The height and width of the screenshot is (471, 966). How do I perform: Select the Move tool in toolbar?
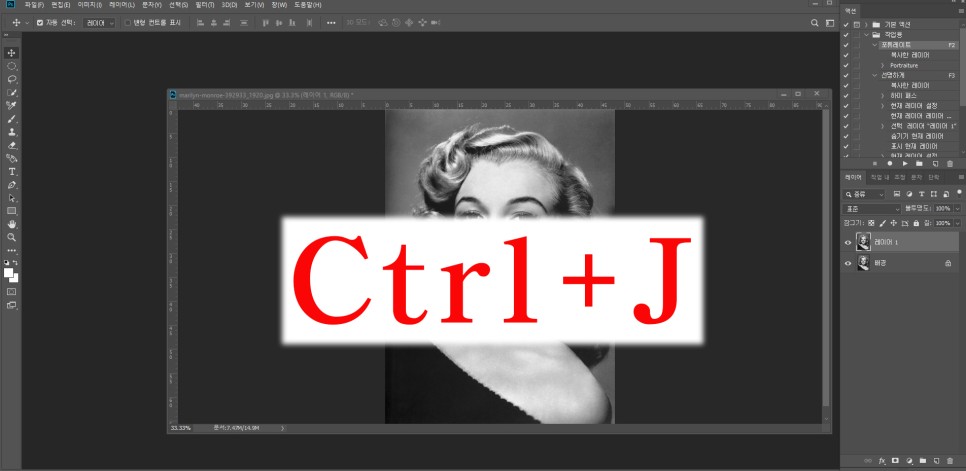click(12, 53)
